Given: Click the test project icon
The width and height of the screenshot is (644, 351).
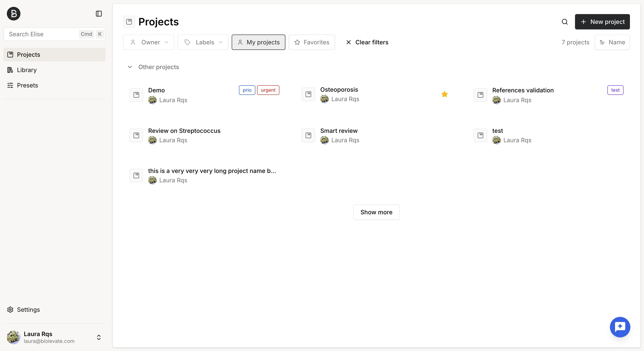Looking at the screenshot, I should click(x=480, y=135).
